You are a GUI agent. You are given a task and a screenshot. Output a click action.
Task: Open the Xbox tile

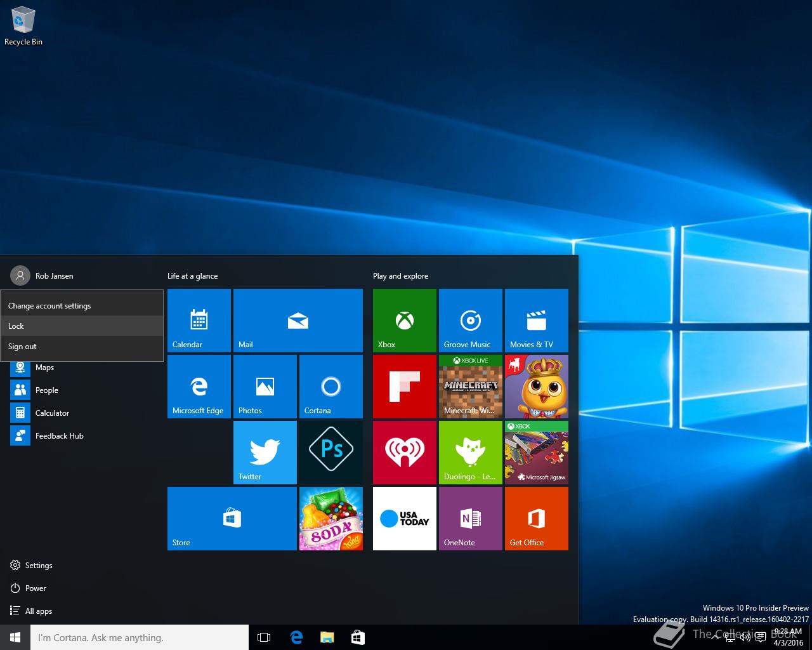tap(405, 321)
